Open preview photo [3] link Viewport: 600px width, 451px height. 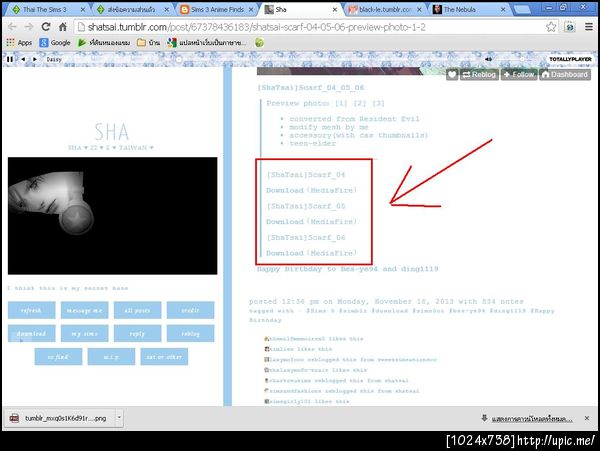(x=378, y=103)
